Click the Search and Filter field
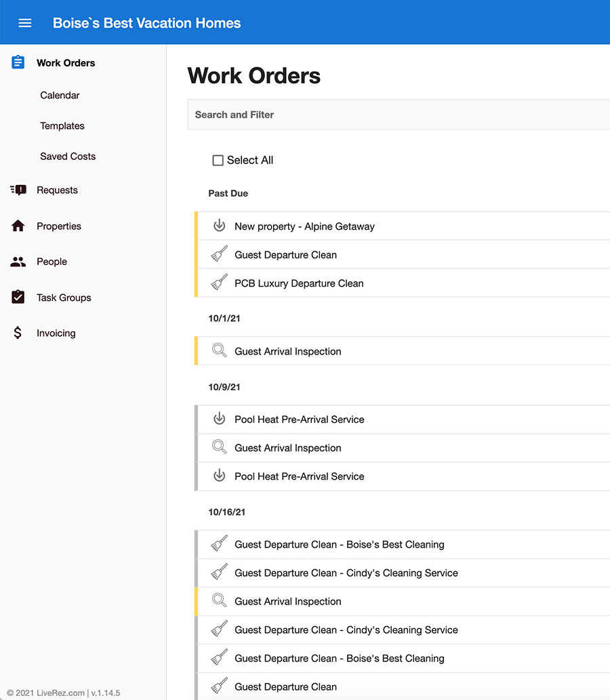610x700 pixels. coord(399,115)
